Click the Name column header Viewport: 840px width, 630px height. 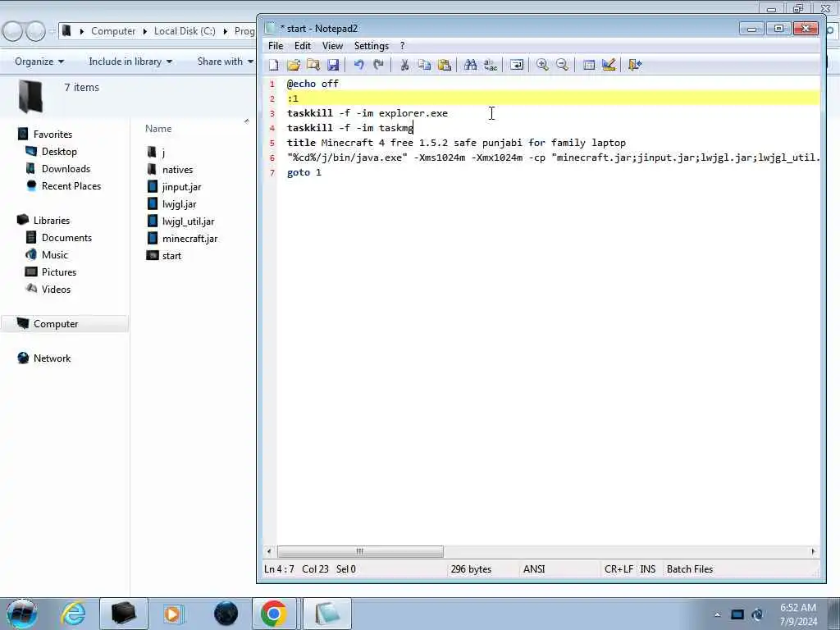click(x=158, y=129)
